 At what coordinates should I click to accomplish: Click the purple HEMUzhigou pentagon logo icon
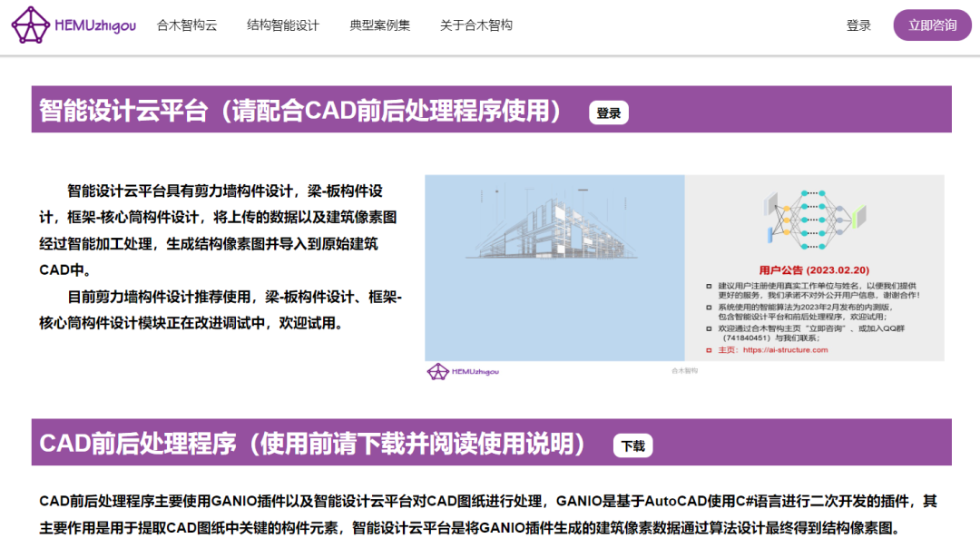pos(31,24)
